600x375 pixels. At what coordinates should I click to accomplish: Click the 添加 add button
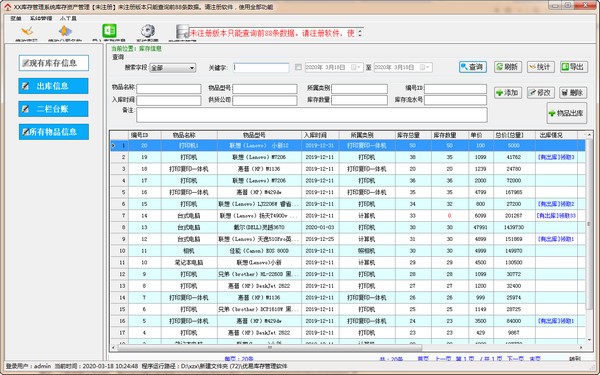pyautogui.click(x=507, y=93)
